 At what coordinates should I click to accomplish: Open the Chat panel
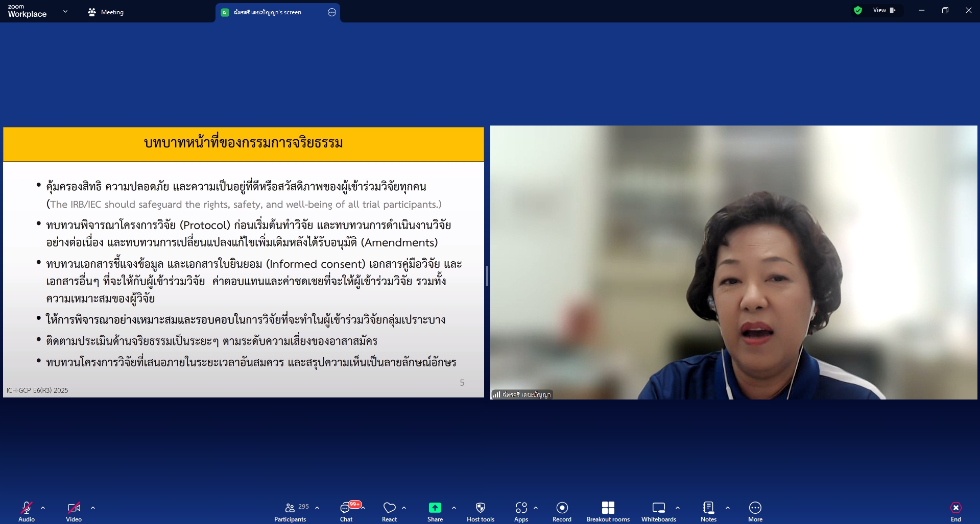pos(346,511)
